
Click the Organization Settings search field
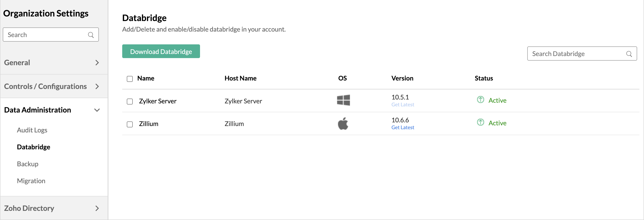[x=51, y=35]
